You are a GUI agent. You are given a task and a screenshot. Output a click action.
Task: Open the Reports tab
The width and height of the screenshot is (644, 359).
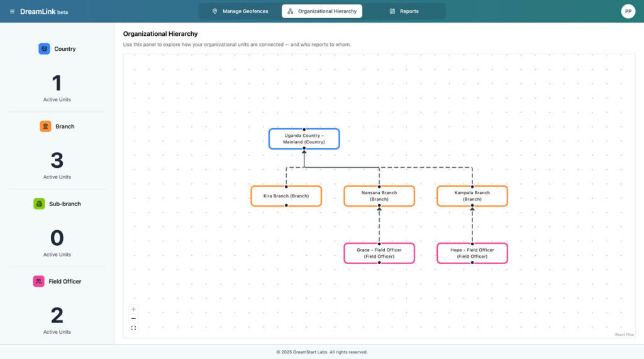404,11
